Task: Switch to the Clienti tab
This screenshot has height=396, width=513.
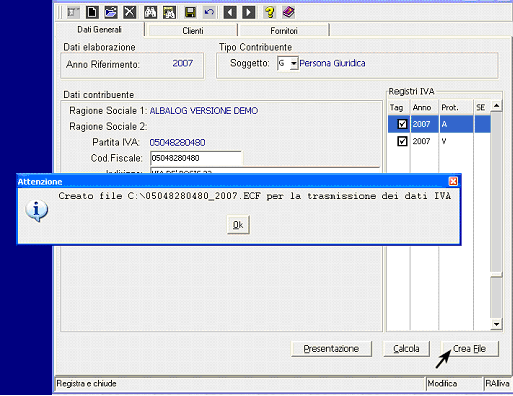Action: coord(193,31)
